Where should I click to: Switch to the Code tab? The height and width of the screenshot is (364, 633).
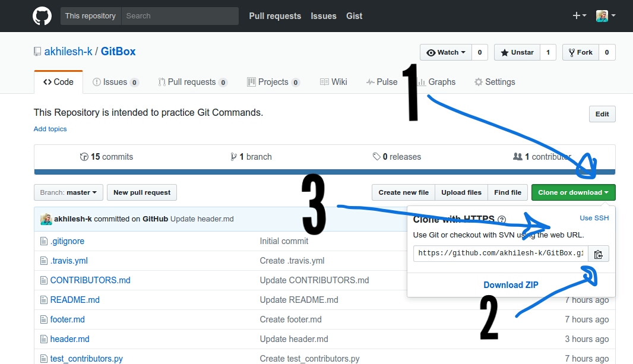click(59, 82)
